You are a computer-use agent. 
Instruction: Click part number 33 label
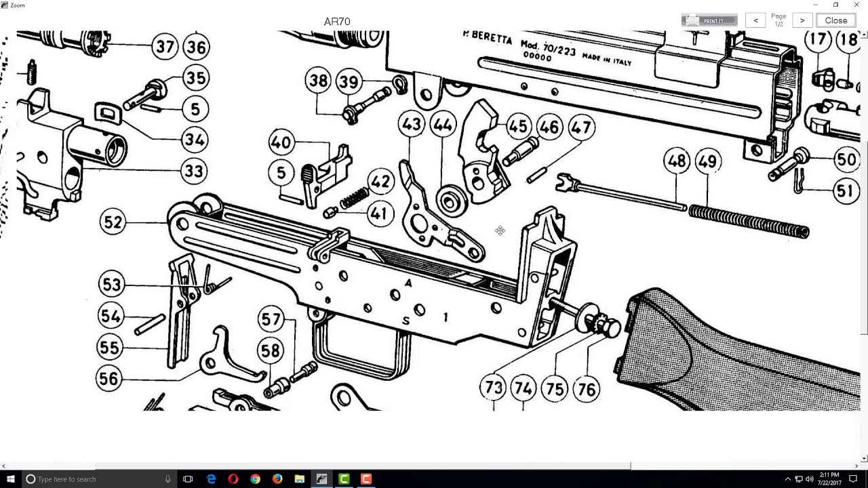click(194, 171)
